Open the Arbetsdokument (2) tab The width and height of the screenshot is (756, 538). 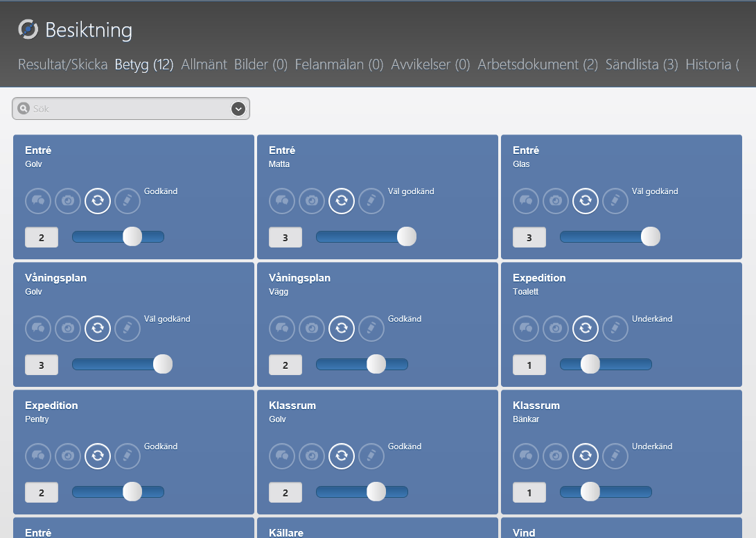pos(538,64)
